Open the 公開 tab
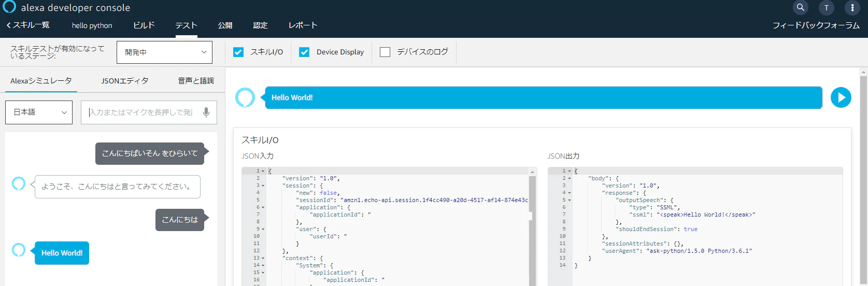 point(225,25)
